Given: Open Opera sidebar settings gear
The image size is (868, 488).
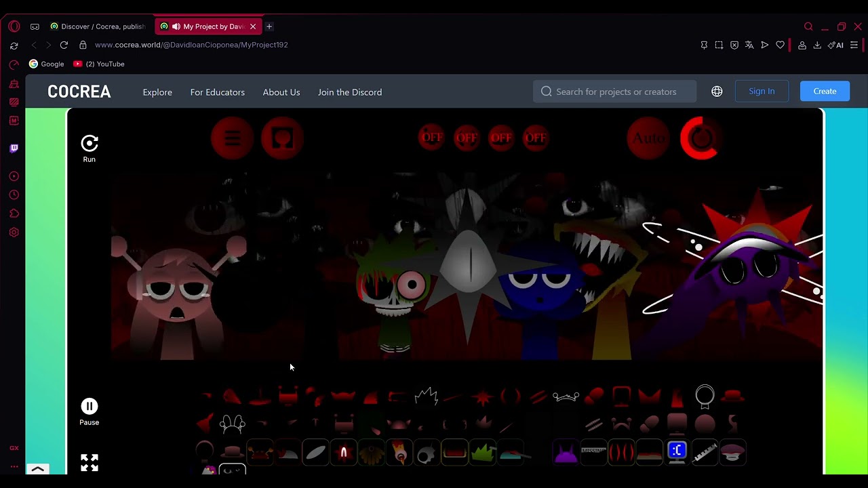Looking at the screenshot, I should tap(14, 232).
